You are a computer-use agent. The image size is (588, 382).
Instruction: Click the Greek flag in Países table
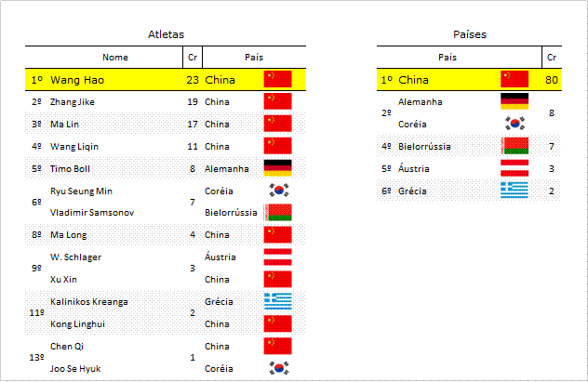(x=514, y=191)
